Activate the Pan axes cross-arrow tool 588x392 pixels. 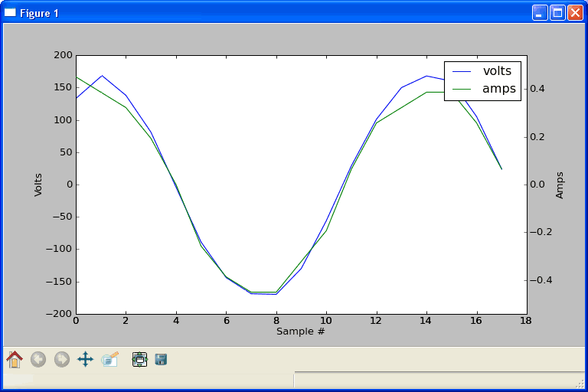click(x=85, y=359)
